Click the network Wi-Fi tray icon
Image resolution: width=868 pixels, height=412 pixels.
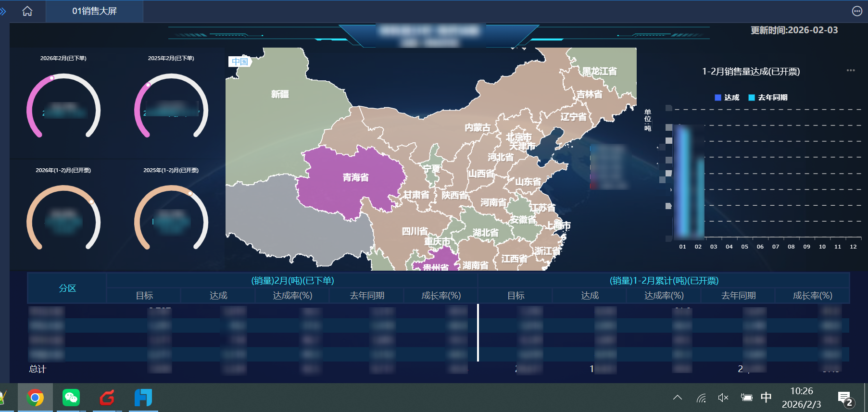[x=702, y=398]
